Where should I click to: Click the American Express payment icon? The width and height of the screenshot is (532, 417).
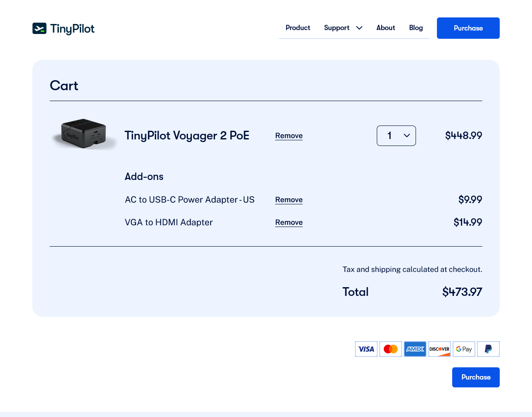point(415,349)
